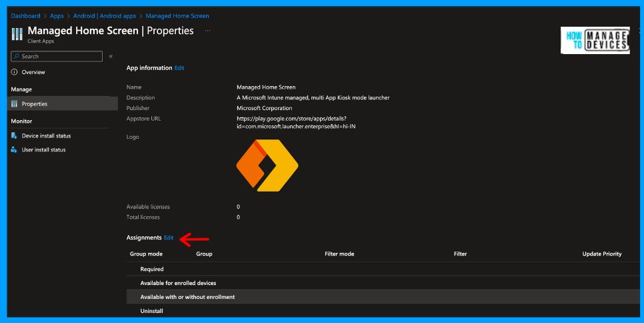Screen dimensions: 644x323
Task: Edit the App information section
Action: [179, 68]
